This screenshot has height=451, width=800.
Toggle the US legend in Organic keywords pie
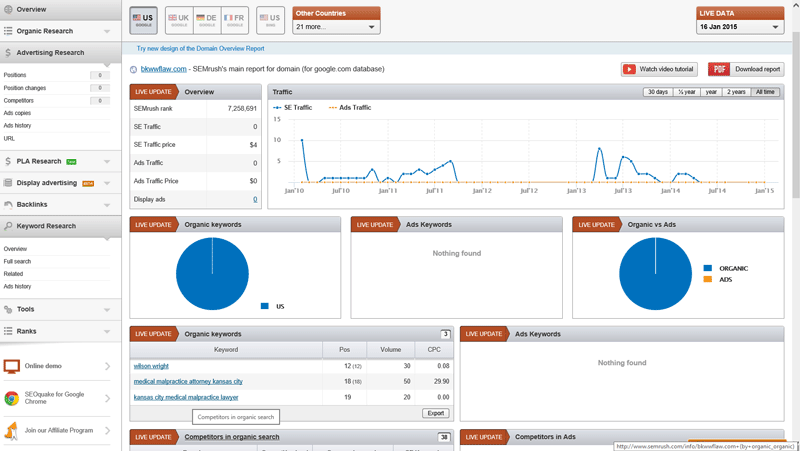(272, 306)
